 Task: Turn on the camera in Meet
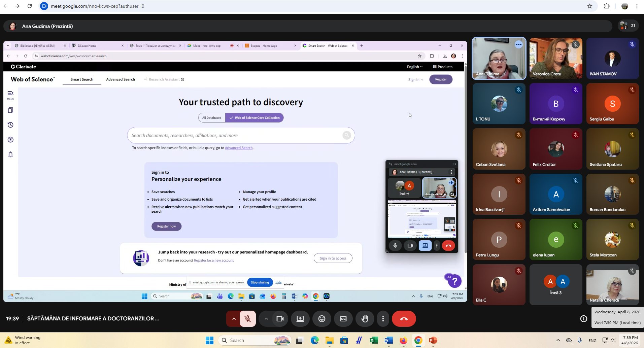[x=280, y=319]
